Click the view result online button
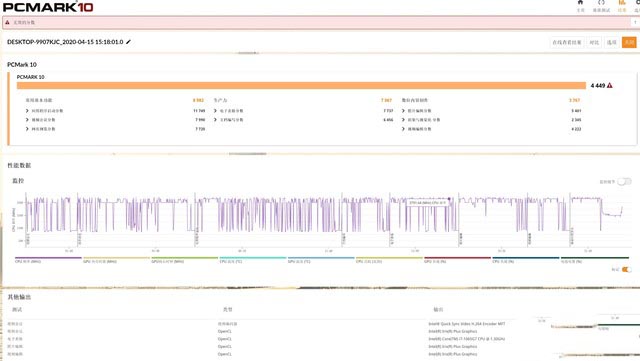This screenshot has height=361, width=640. (567, 42)
